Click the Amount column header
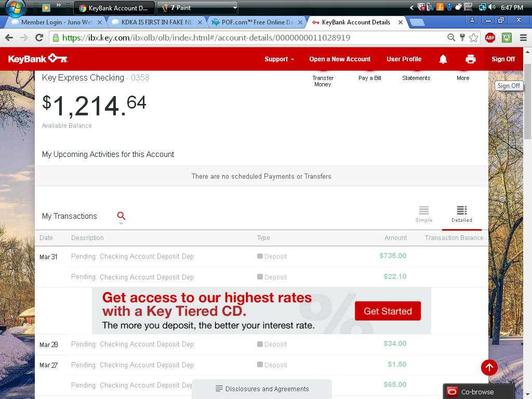Viewport: 532px width, 399px height. pyautogui.click(x=395, y=238)
